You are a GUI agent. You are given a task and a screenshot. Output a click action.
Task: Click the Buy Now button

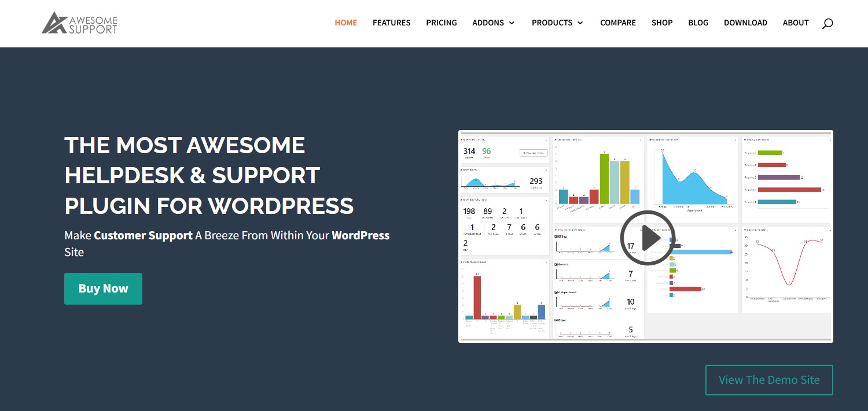(103, 288)
